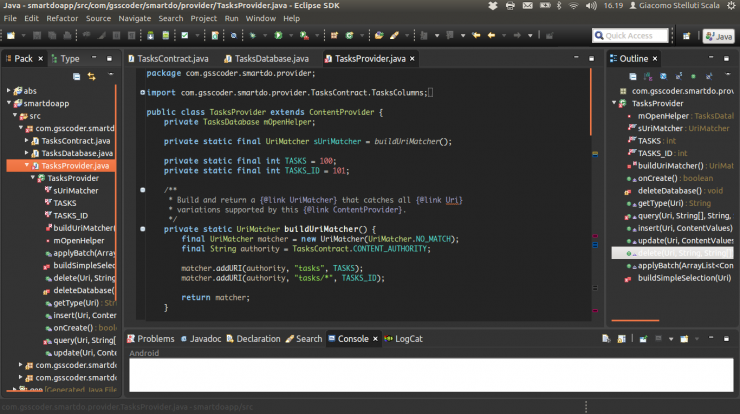The image size is (740, 414).
Task: Run Android Lint check icon
Action: pos(185,35)
